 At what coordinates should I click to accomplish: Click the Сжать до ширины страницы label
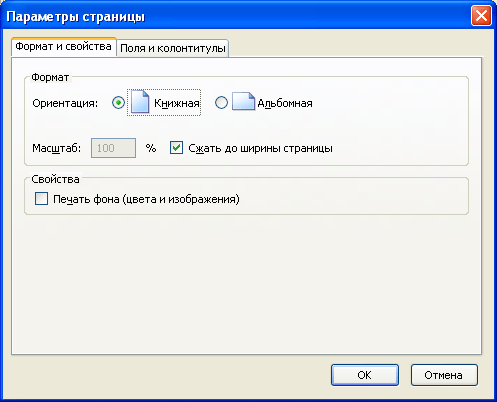tap(260, 148)
